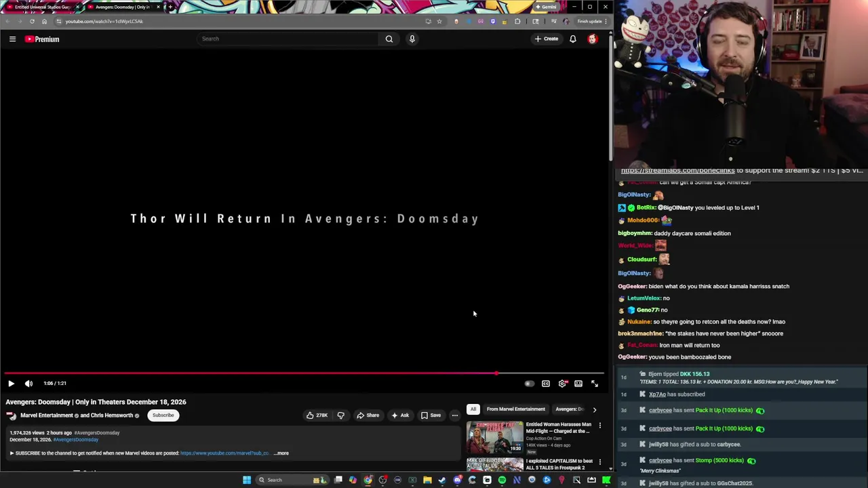868x488 pixels.
Task: Switch to theater mode
Action: pos(578,384)
